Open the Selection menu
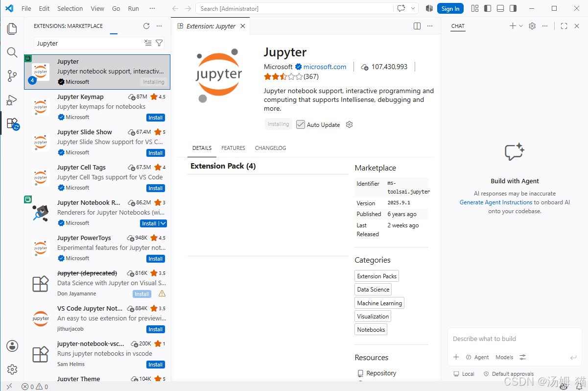This screenshot has width=588, height=391. [x=70, y=8]
